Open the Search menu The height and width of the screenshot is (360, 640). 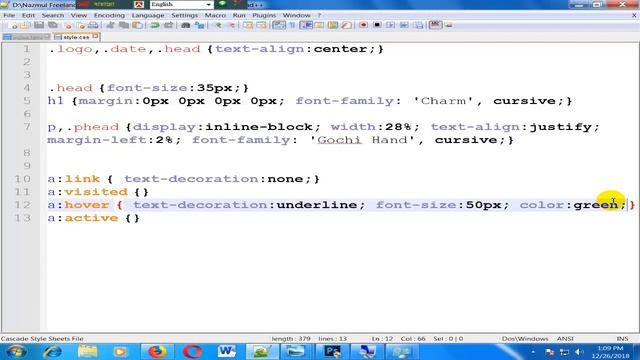53,15
